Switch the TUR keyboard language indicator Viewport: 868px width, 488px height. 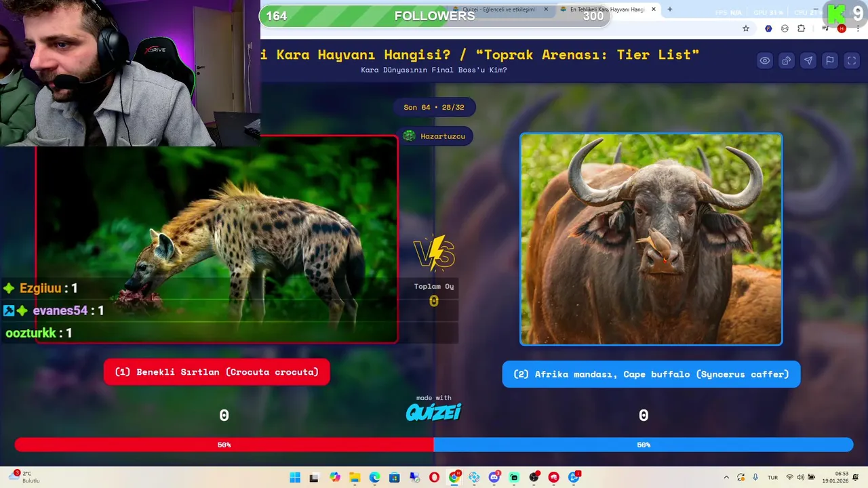772,478
